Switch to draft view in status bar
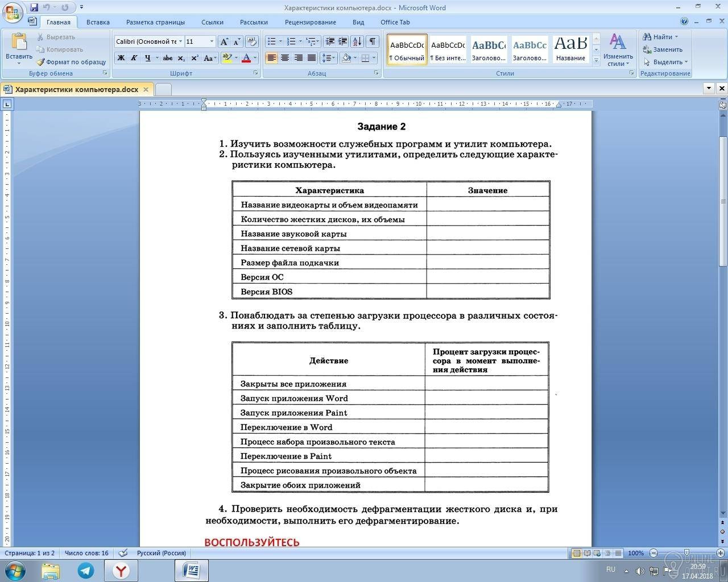Image resolution: width=728 pixels, height=582 pixels. pyautogui.click(x=617, y=553)
